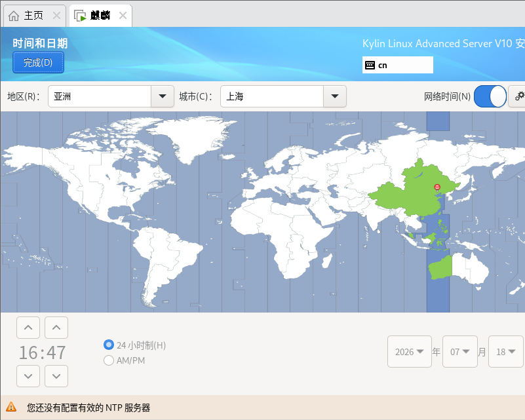Click the keyboard layout cn indicator

coord(397,65)
